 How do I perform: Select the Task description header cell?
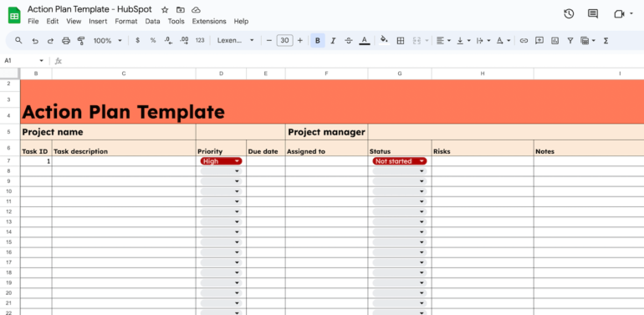pyautogui.click(x=124, y=148)
